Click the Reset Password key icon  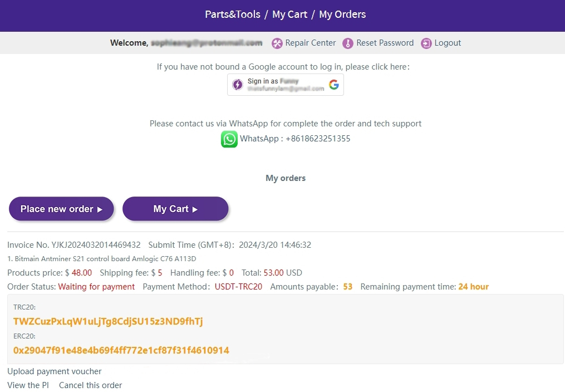click(x=348, y=43)
